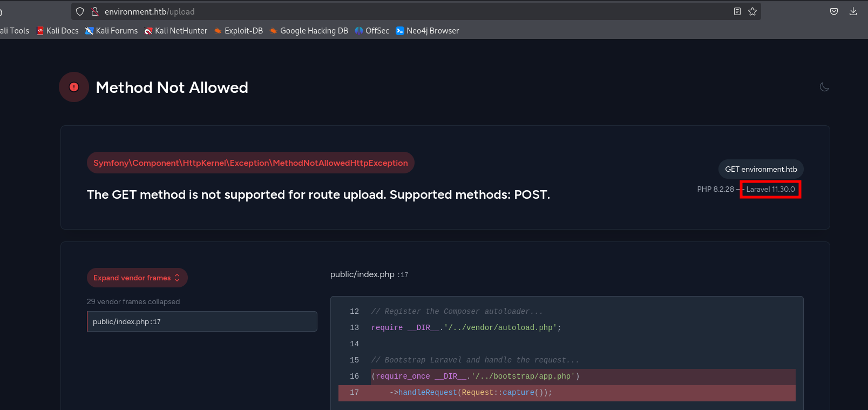Click the shield tracking protection icon

(80, 11)
